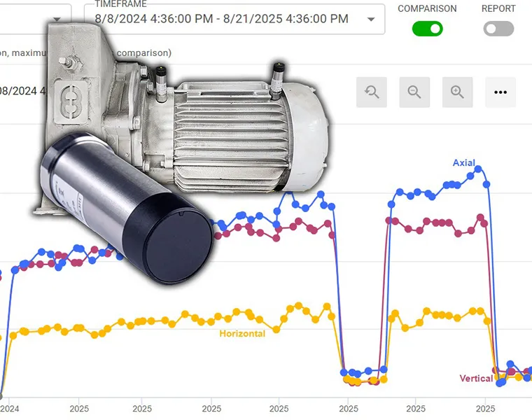Click the peak Axial data point

click(x=478, y=169)
